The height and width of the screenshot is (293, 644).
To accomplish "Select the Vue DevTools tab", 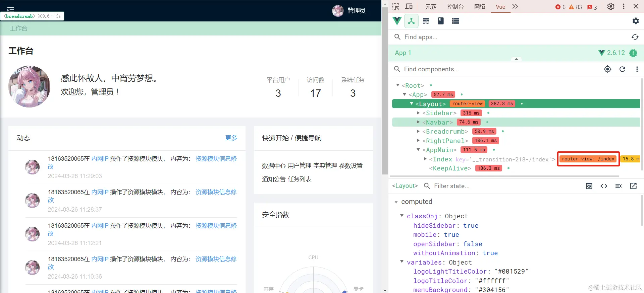I will (500, 7).
